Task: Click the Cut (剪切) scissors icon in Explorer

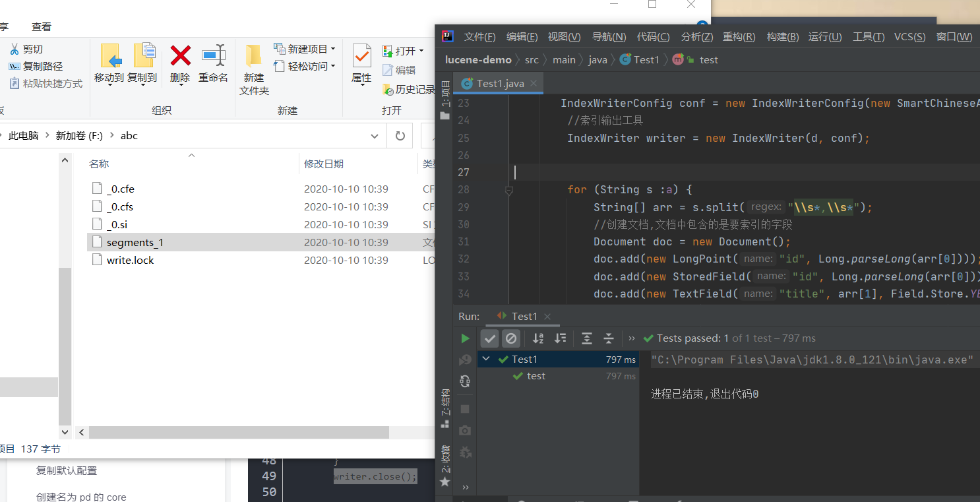Action: pos(14,49)
